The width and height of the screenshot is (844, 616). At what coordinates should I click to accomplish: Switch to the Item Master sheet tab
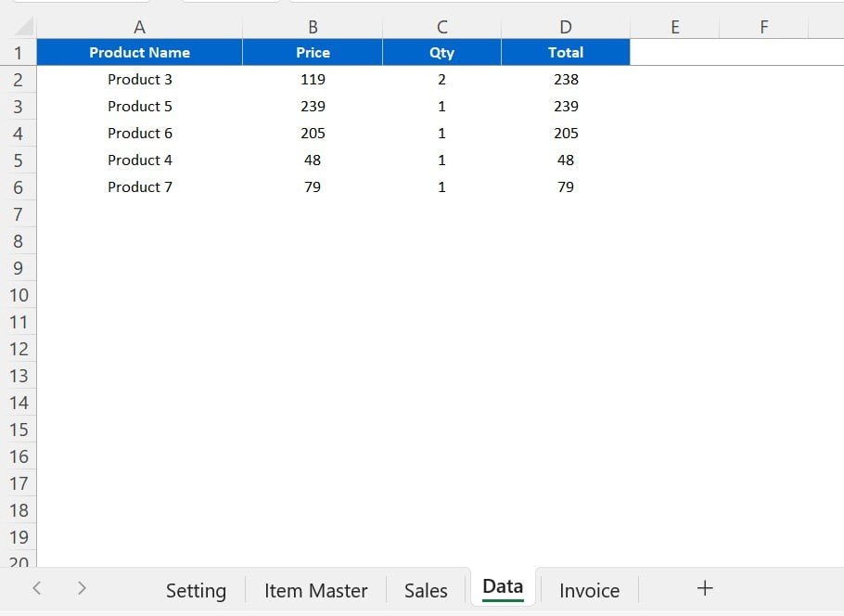coord(316,591)
